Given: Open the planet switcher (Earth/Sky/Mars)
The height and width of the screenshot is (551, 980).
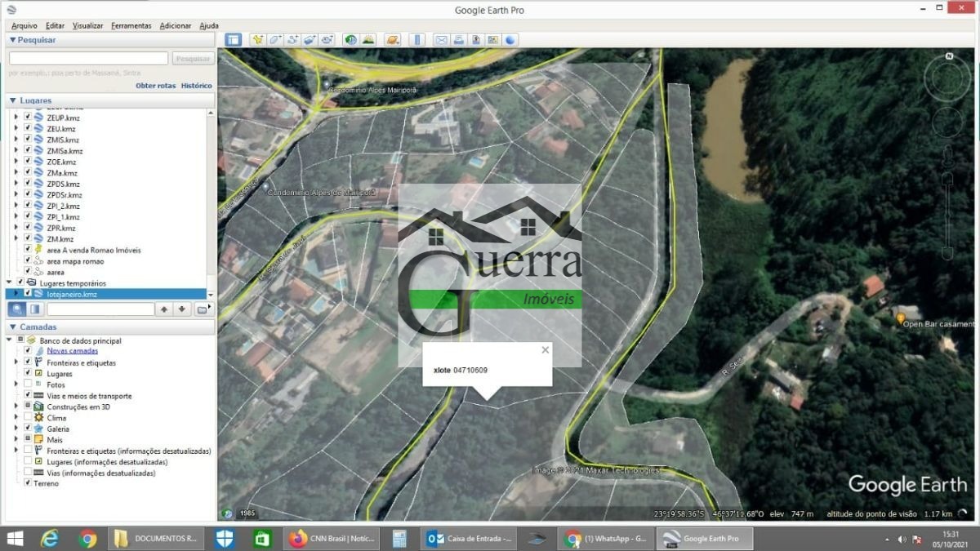Looking at the screenshot, I should (x=393, y=39).
